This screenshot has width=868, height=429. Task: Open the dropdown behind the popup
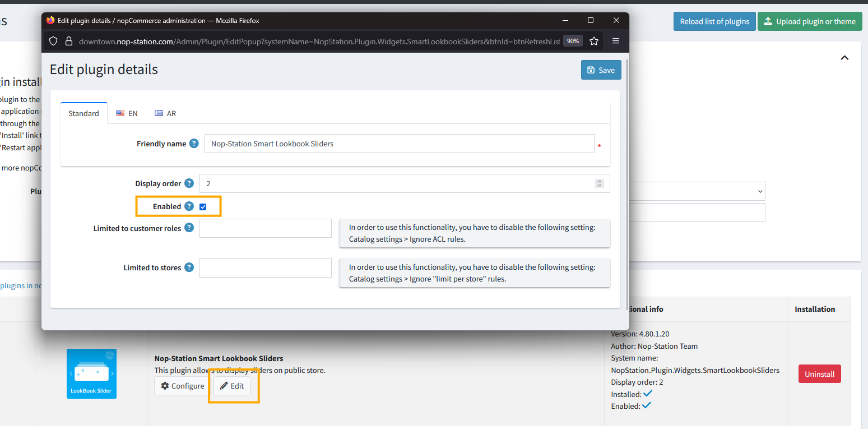point(698,191)
